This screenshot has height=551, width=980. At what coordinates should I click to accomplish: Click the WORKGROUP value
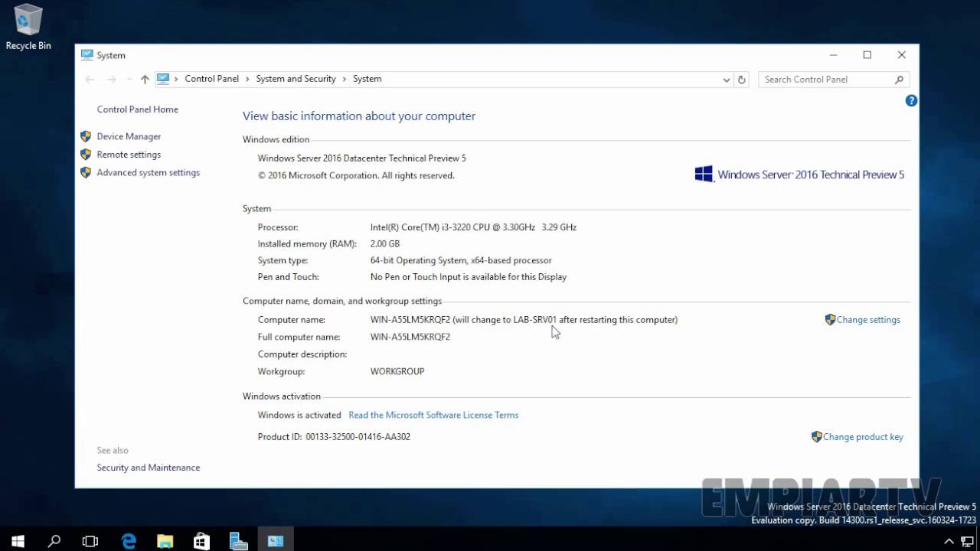[397, 371]
